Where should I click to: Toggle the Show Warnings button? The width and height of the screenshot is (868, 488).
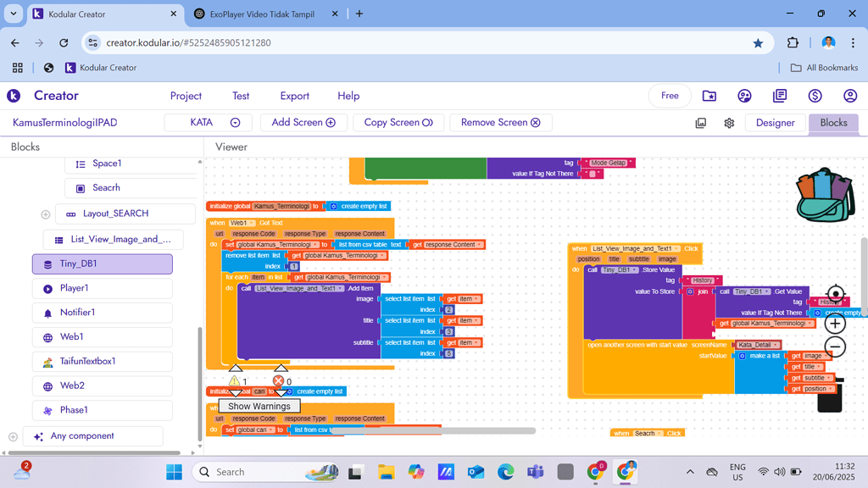pyautogui.click(x=259, y=407)
